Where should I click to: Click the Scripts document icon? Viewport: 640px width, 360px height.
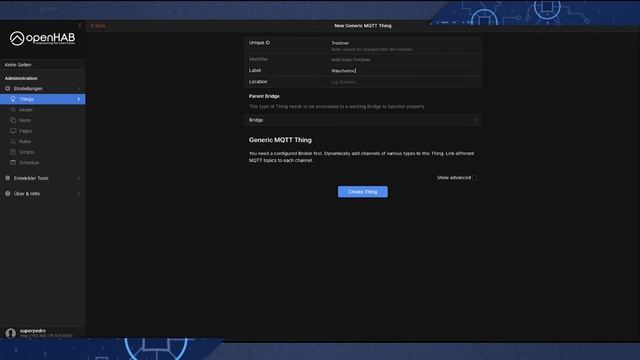(x=13, y=152)
